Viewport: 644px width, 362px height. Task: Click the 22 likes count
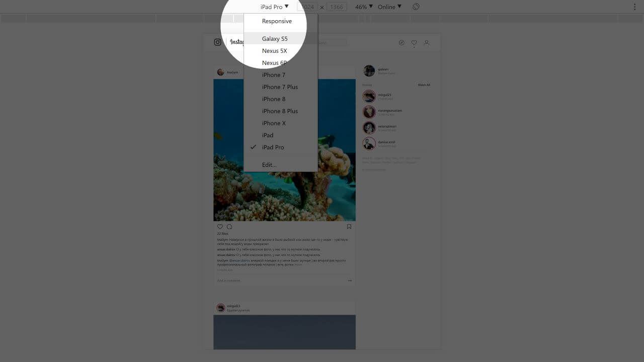click(x=222, y=234)
